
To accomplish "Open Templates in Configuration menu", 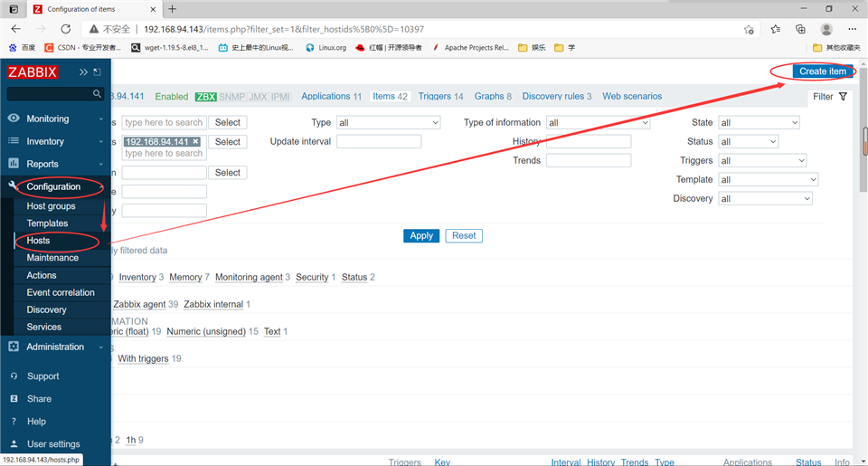I will (x=47, y=223).
